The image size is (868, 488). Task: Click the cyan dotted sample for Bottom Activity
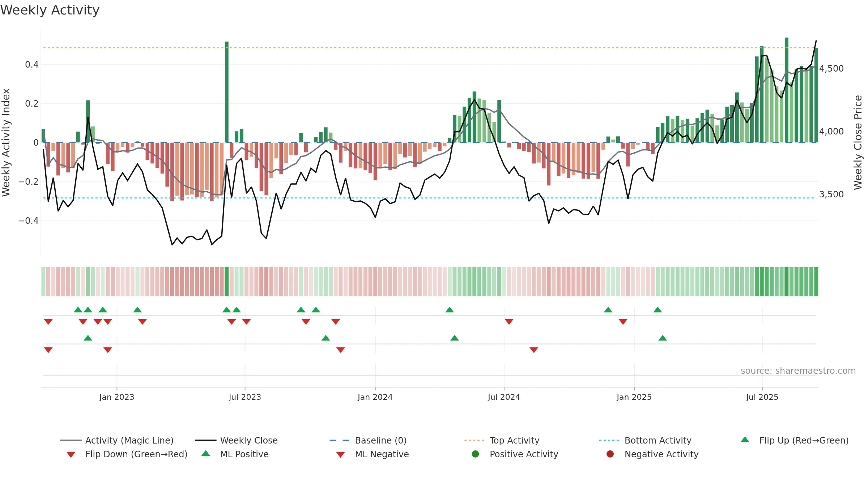pyautogui.click(x=609, y=440)
